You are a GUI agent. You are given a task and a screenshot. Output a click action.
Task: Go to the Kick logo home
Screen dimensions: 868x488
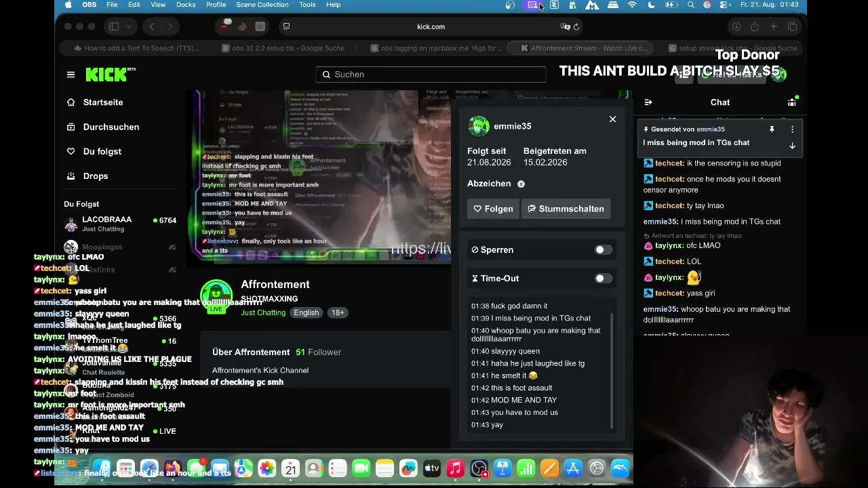click(x=110, y=75)
